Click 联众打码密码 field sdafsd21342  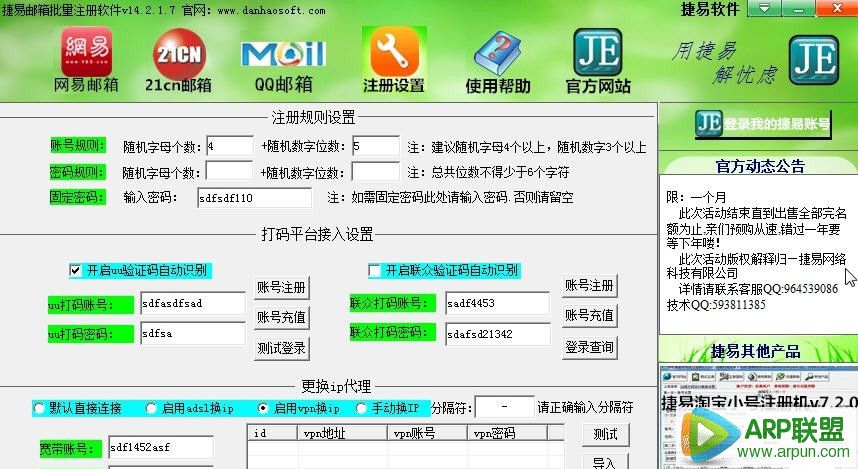(x=497, y=334)
